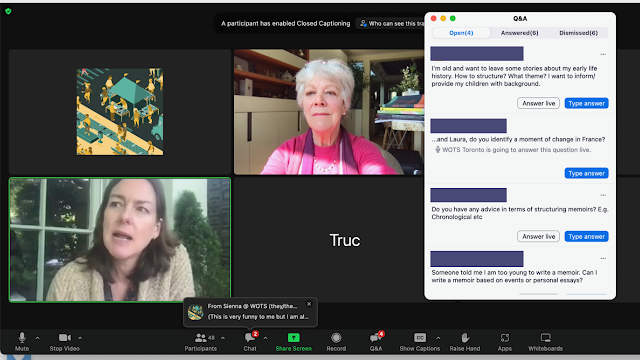Open more options for structuring memoirs question

coord(603,195)
